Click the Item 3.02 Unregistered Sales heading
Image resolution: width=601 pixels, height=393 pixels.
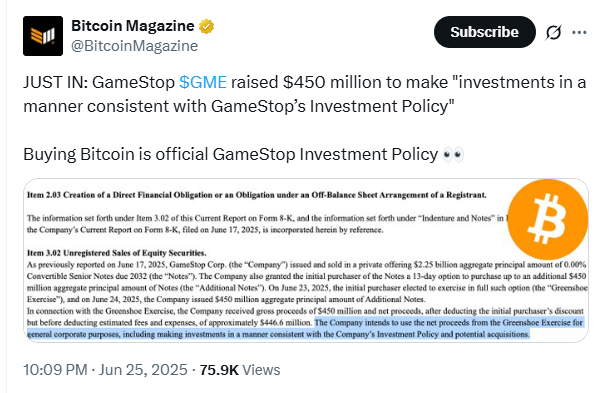pyautogui.click(x=117, y=253)
